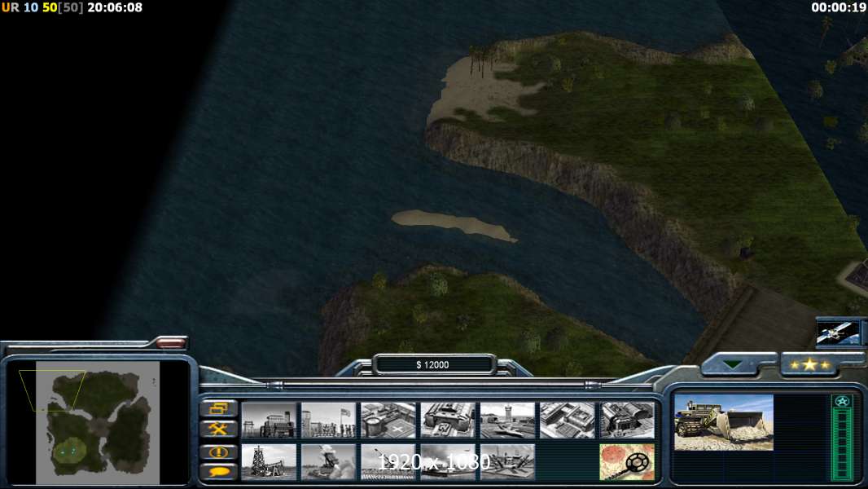Click the star rank emblem above green bar
This screenshot has height=489, width=868.
(842, 402)
